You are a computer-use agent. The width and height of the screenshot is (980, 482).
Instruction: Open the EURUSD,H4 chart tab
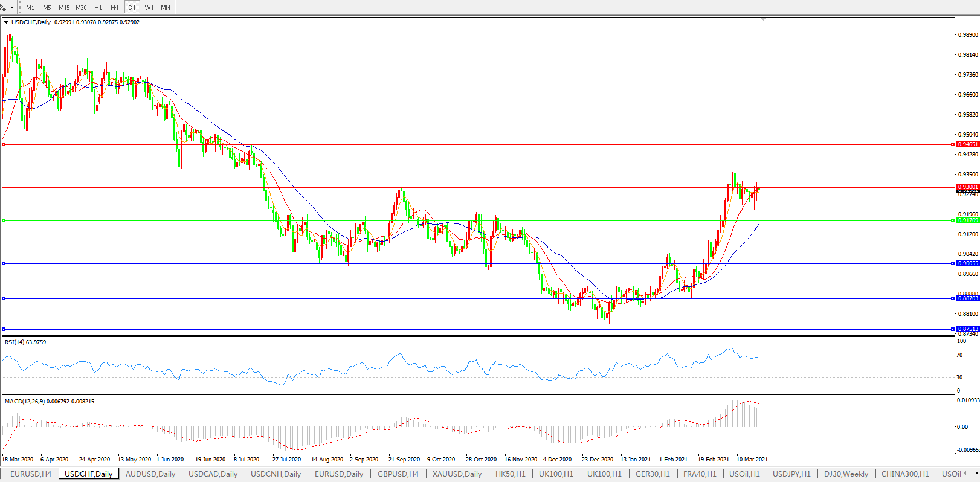point(30,474)
